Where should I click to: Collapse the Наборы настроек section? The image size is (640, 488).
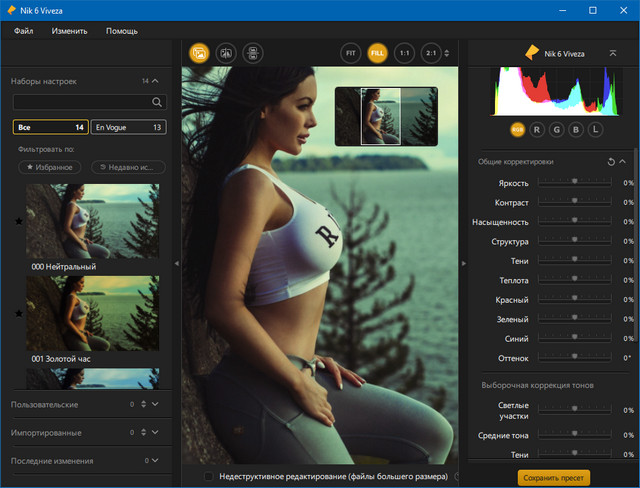[x=157, y=80]
